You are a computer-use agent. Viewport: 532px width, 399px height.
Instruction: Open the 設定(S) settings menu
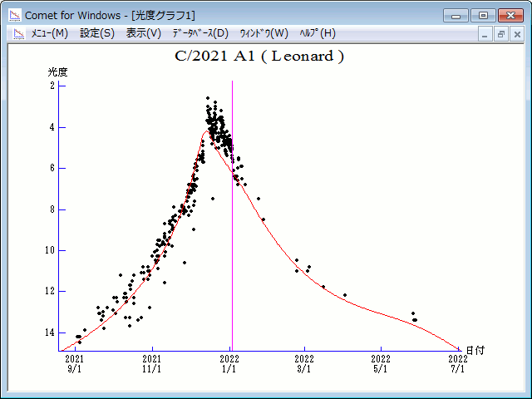[97, 33]
